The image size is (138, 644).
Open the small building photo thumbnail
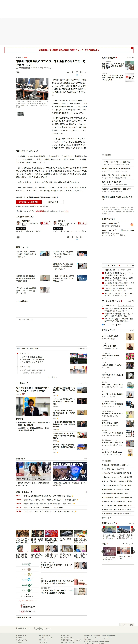(21, 114)
